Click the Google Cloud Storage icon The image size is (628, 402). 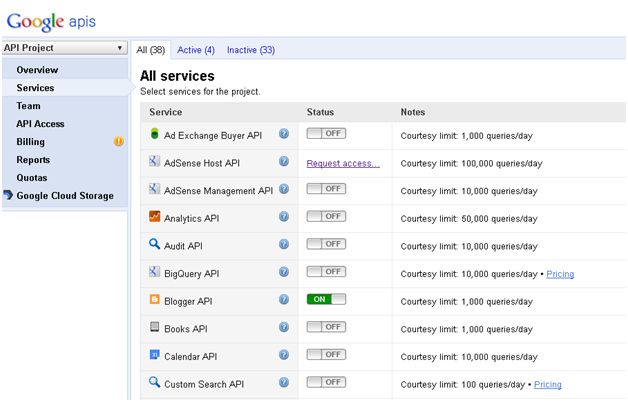coord(8,195)
